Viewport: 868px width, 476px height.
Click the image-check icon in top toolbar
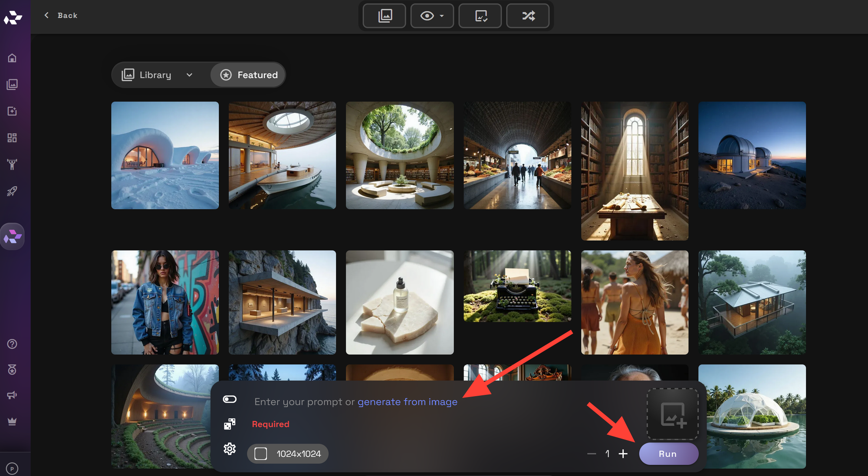point(480,16)
